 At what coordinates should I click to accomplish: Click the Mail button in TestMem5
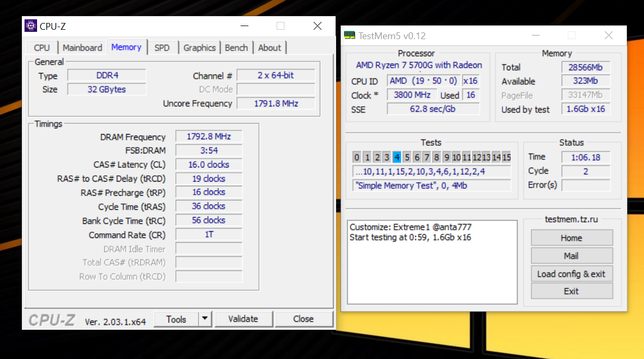571,256
